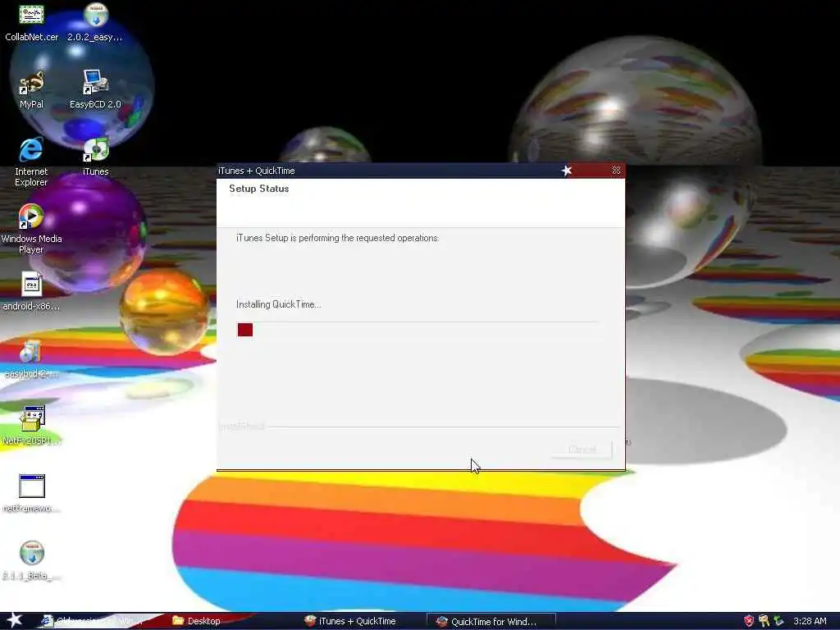This screenshot has height=630, width=840.
Task: Select the android-x86 file icon on desktop
Action: point(31,285)
